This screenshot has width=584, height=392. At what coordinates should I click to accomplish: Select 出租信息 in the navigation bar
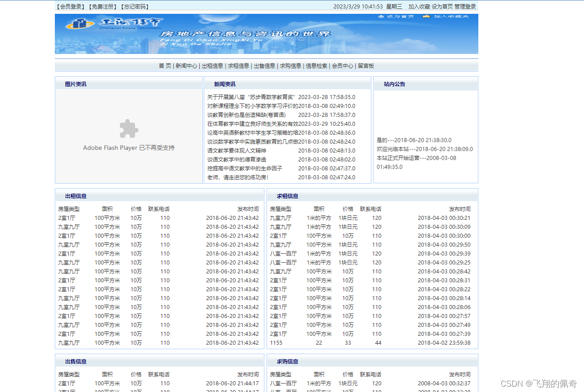212,66
